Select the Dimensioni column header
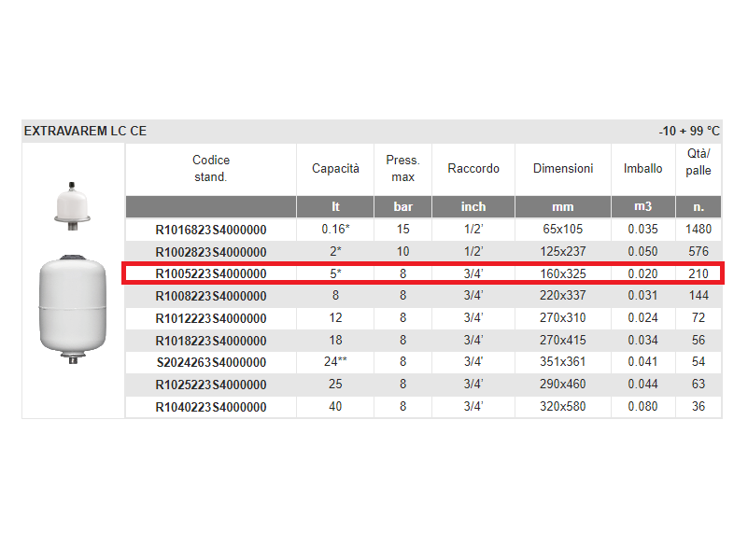 (x=563, y=169)
